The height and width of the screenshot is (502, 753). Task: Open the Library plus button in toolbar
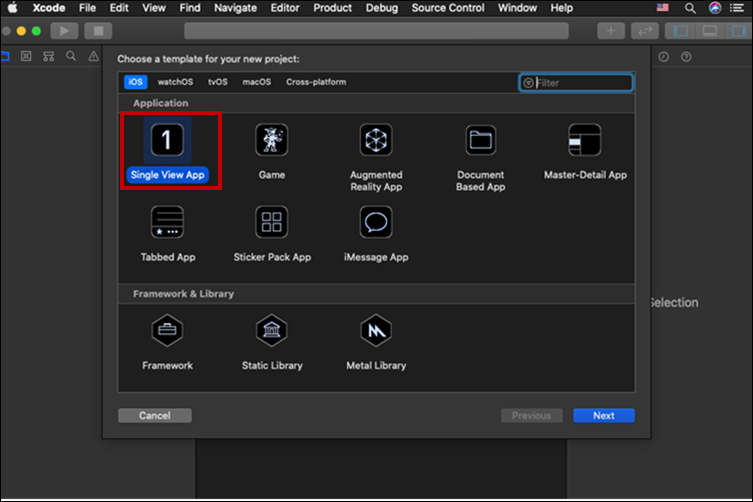[611, 31]
